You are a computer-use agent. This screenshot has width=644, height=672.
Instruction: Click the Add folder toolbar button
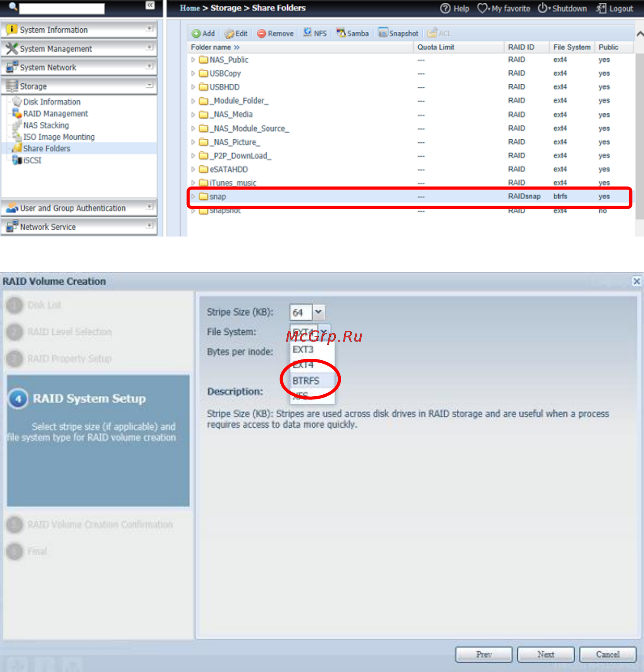[x=204, y=33]
